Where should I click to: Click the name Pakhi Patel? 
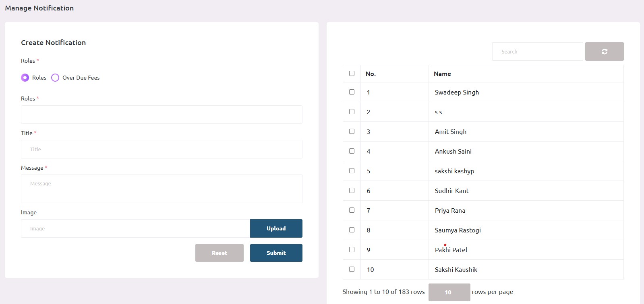451,250
